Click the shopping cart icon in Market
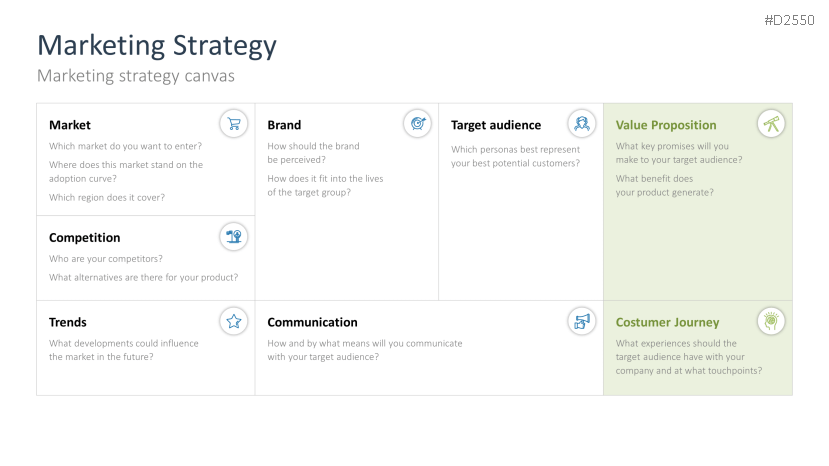This screenshot has height=466, width=829. 234,124
